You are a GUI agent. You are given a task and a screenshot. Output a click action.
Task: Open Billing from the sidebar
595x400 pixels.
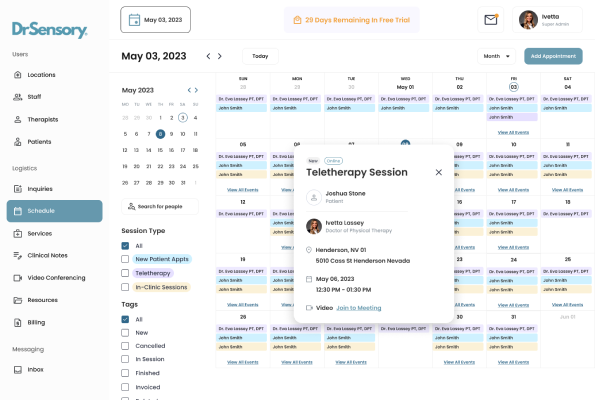[29, 322]
